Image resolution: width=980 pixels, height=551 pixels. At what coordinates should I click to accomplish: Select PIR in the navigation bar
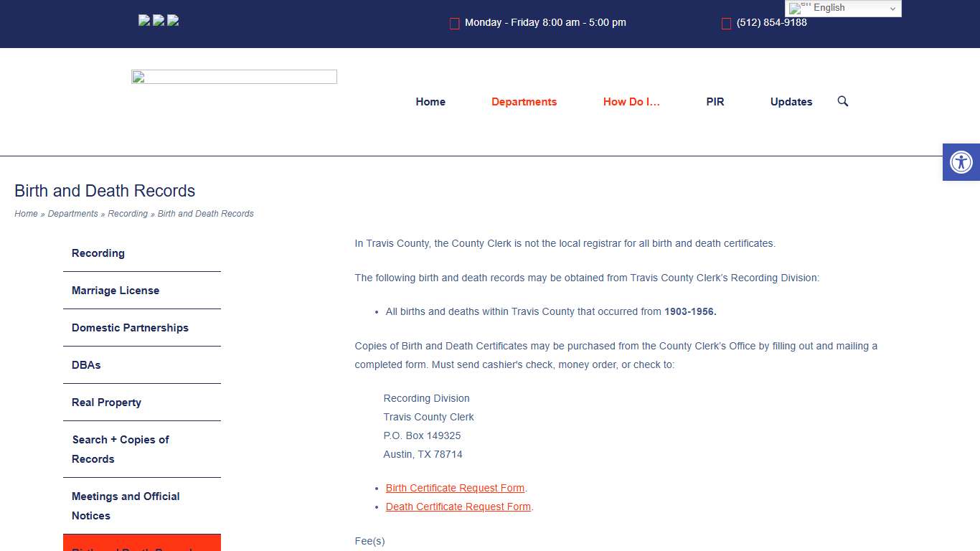pyautogui.click(x=715, y=101)
